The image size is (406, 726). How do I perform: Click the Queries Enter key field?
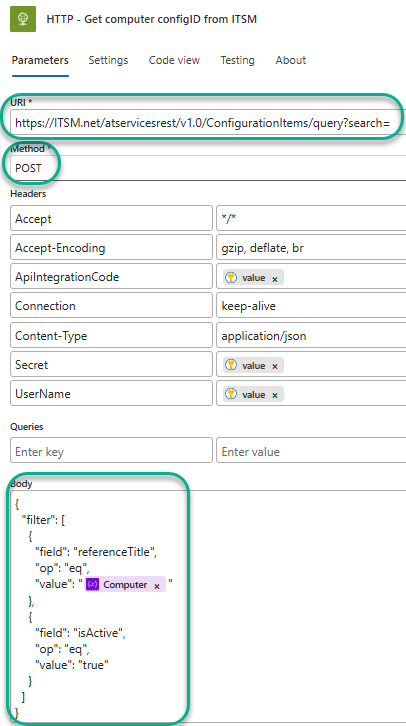coord(111,451)
